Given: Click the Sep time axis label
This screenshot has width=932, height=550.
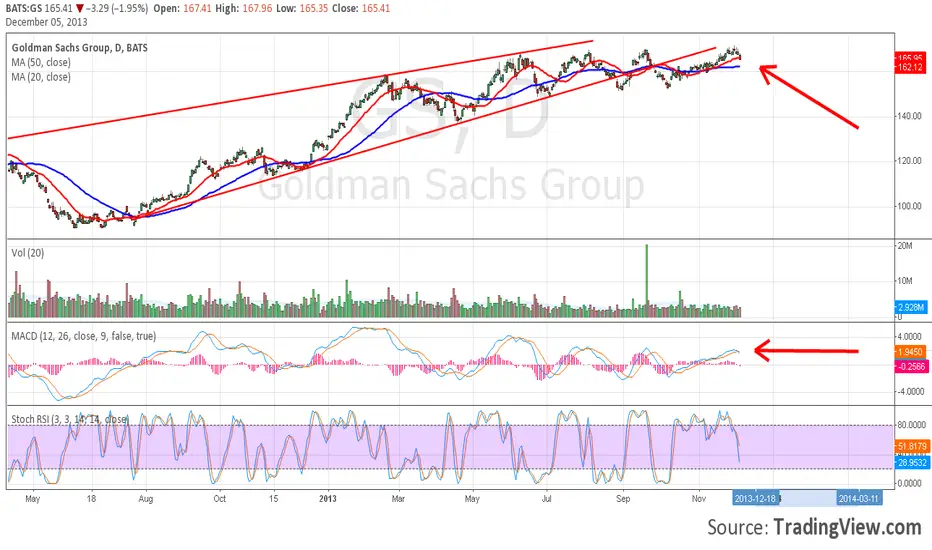Looking at the screenshot, I should [x=623, y=498].
